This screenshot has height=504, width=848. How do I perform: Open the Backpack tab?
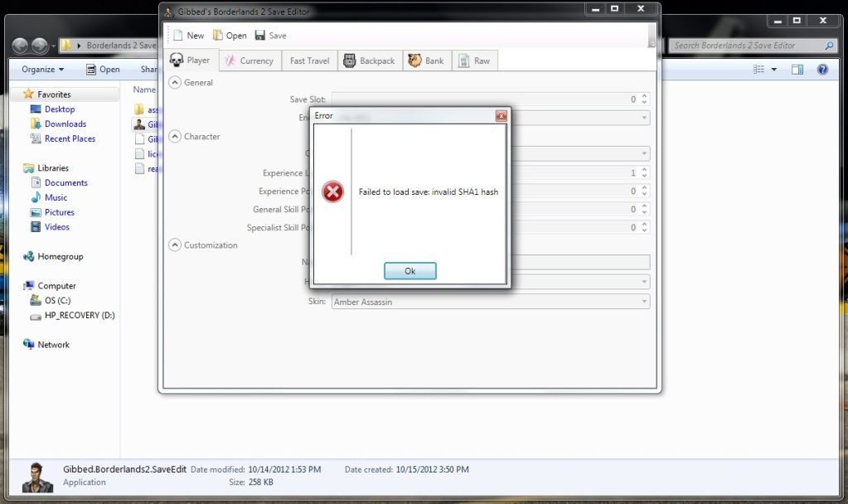[370, 61]
